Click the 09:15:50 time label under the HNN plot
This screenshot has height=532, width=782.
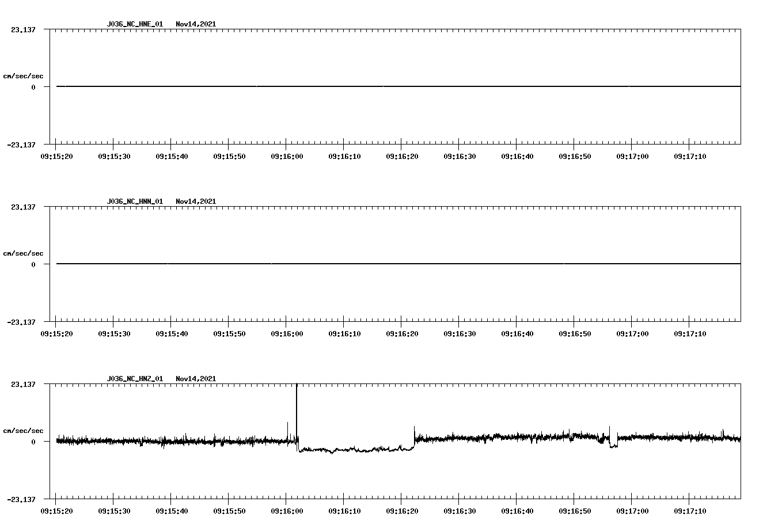pos(229,334)
